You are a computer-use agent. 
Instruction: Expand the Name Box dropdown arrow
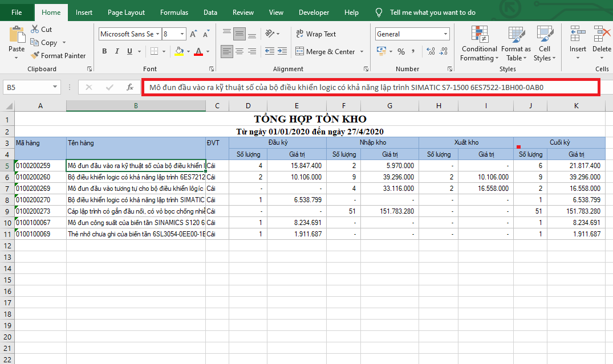pos(55,87)
